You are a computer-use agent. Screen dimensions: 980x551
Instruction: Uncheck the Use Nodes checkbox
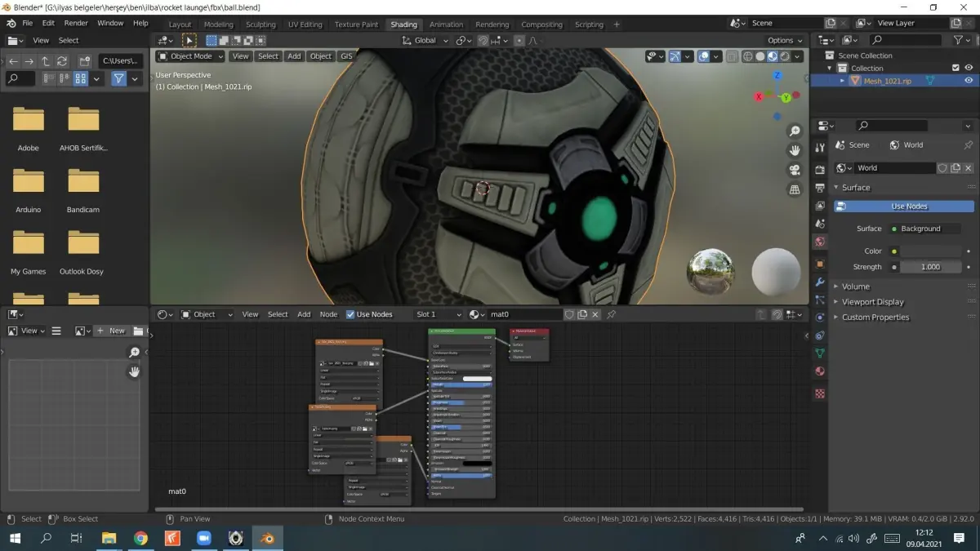coord(350,314)
